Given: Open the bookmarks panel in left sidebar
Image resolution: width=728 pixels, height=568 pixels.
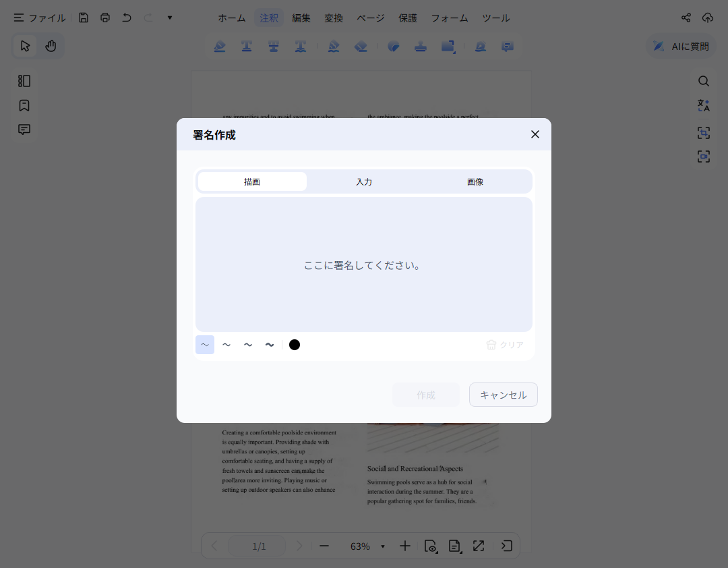Looking at the screenshot, I should pyautogui.click(x=24, y=105).
